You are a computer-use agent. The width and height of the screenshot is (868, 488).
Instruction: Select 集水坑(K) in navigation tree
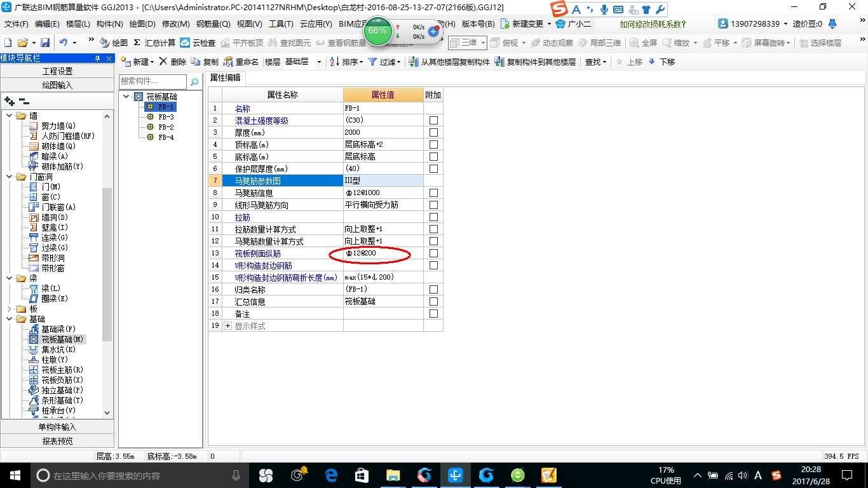[58, 349]
